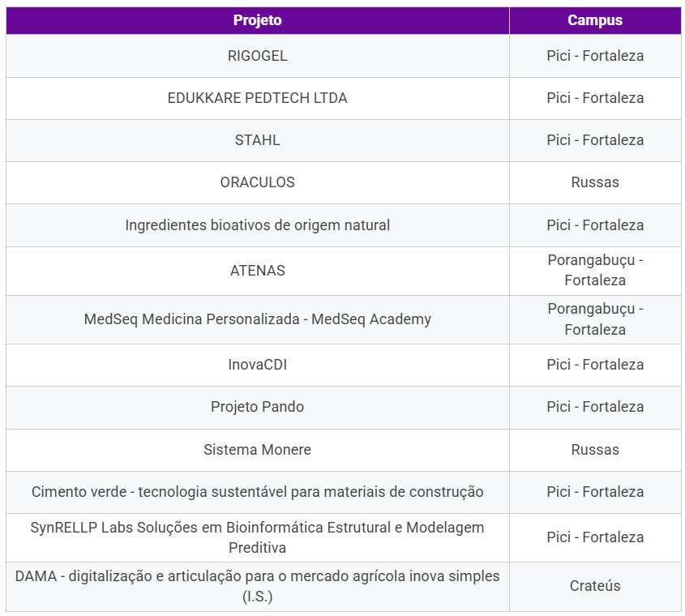The width and height of the screenshot is (685, 616).
Task: Click the Campus column header
Action: (595, 20)
